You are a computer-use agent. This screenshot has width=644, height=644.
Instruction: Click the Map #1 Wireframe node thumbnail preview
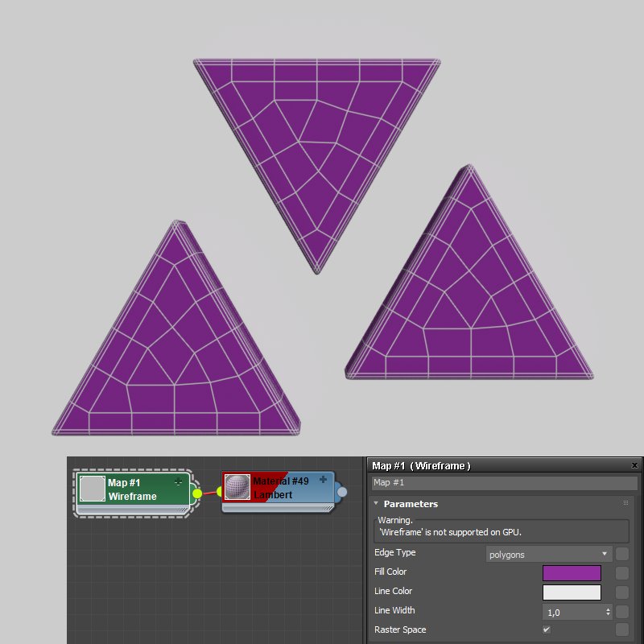93,489
